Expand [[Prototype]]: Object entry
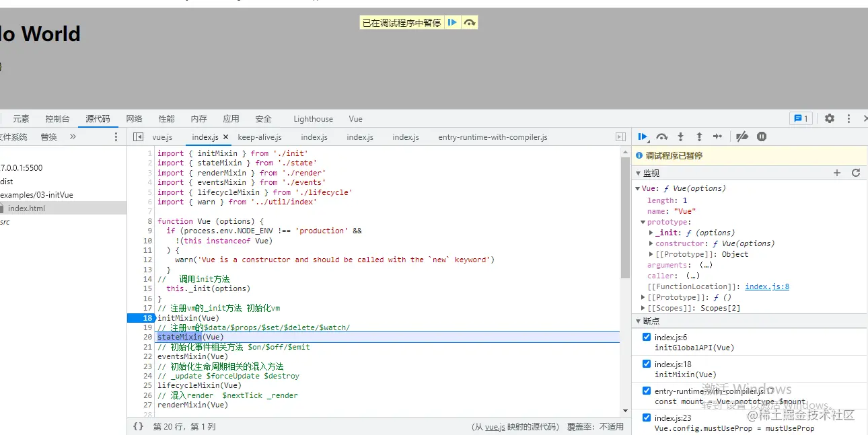868x435 pixels. pos(651,254)
